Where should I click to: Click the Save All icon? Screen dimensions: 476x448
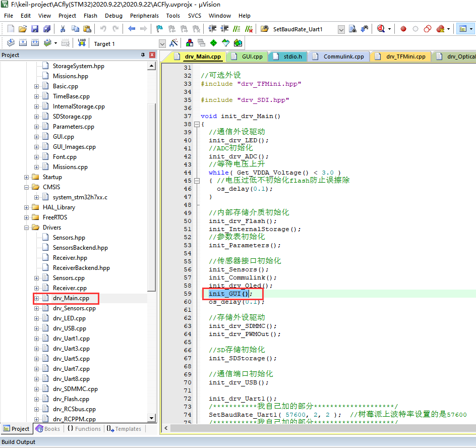[x=46, y=29]
